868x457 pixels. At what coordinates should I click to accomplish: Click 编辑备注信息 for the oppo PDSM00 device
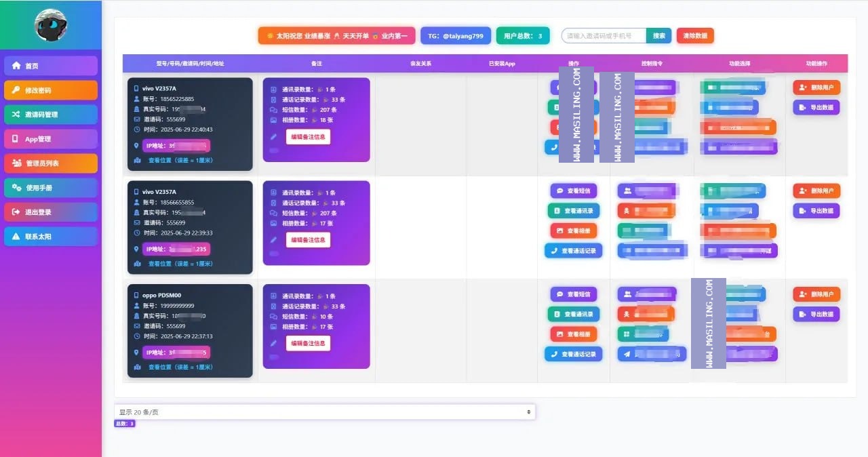(308, 343)
